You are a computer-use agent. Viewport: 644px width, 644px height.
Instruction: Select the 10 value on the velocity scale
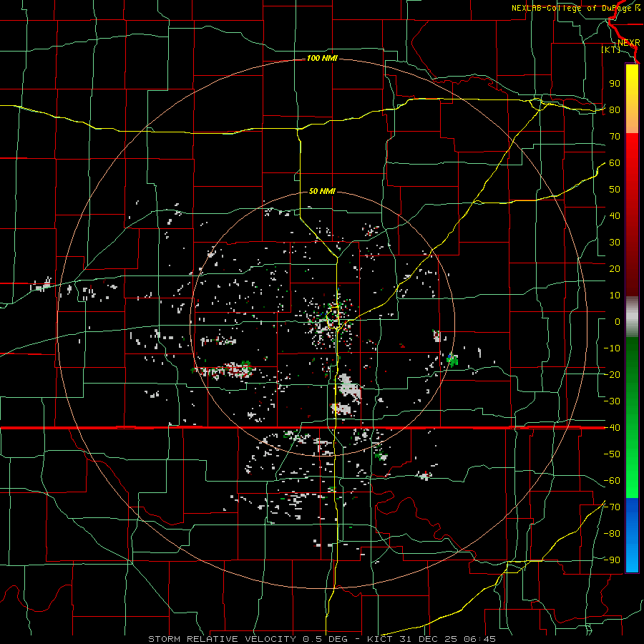pos(615,296)
